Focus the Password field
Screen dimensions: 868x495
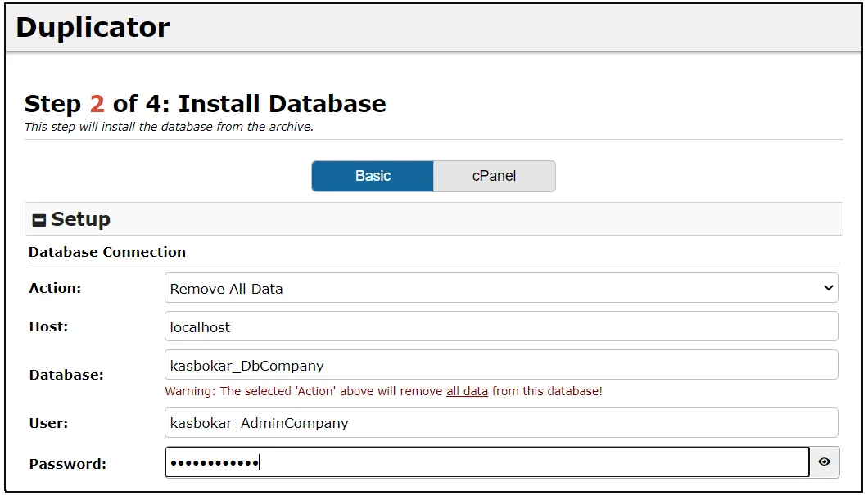487,461
